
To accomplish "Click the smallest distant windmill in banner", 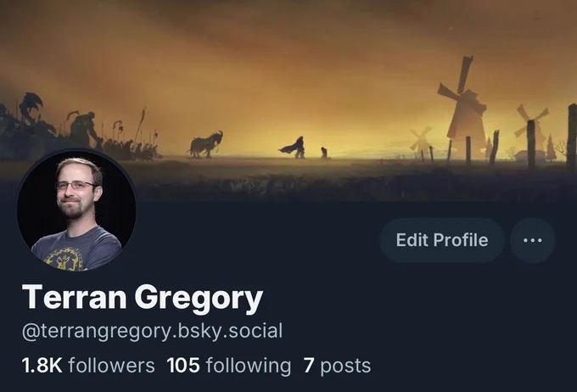I will (421, 139).
